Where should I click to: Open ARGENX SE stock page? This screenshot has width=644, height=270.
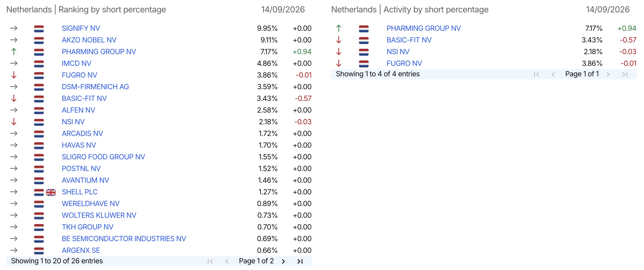(x=81, y=250)
